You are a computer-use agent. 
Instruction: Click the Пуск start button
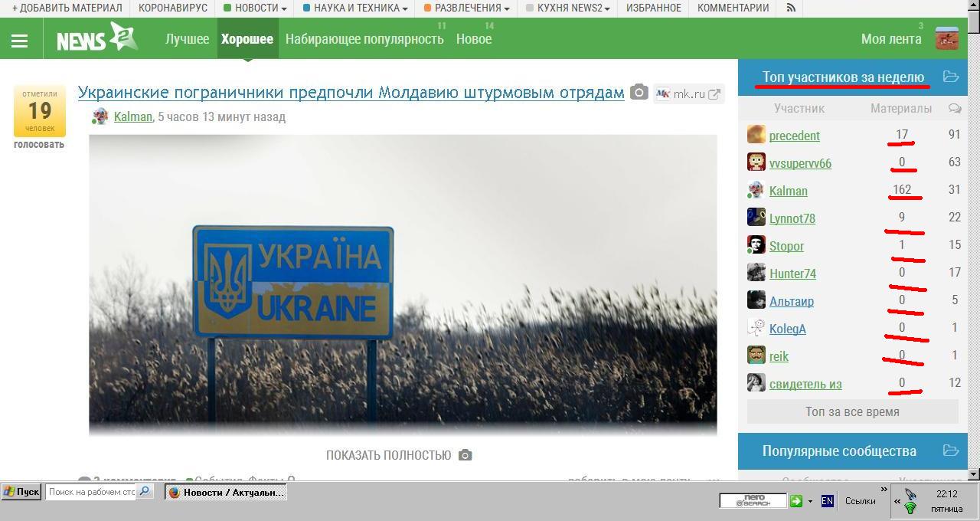click(21, 492)
